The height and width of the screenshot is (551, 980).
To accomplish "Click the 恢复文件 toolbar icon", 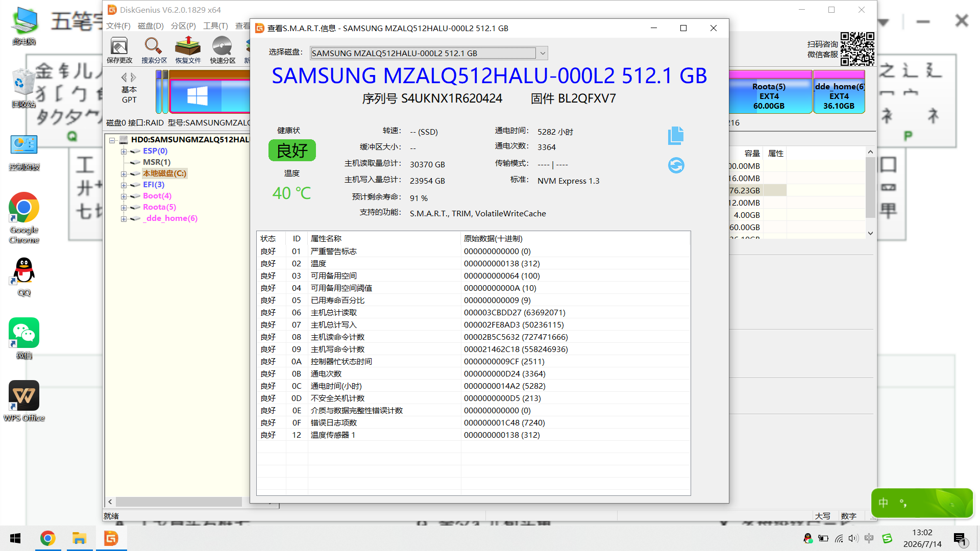I will pyautogui.click(x=188, y=50).
